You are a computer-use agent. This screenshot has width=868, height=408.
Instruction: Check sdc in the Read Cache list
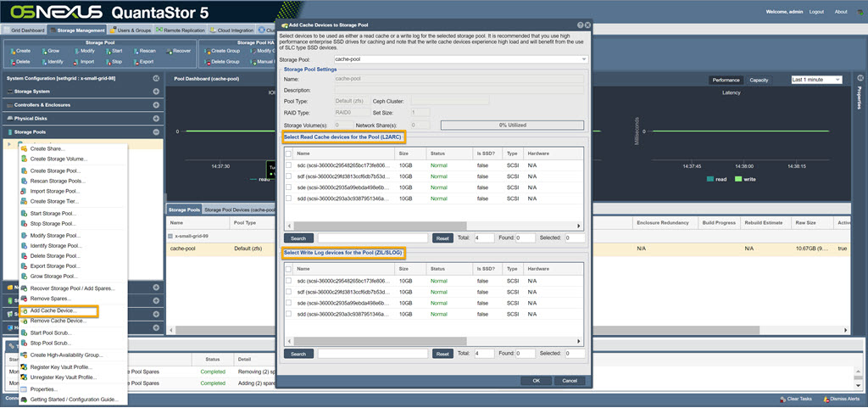288,165
